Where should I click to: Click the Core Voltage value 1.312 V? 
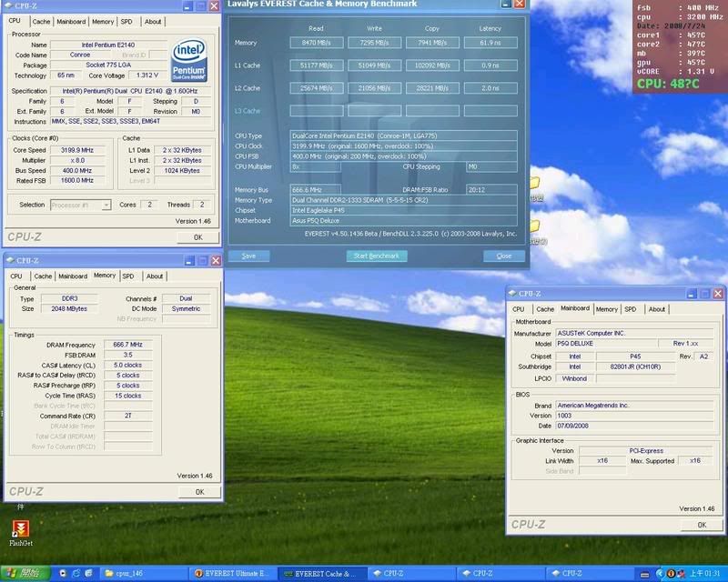click(147, 75)
